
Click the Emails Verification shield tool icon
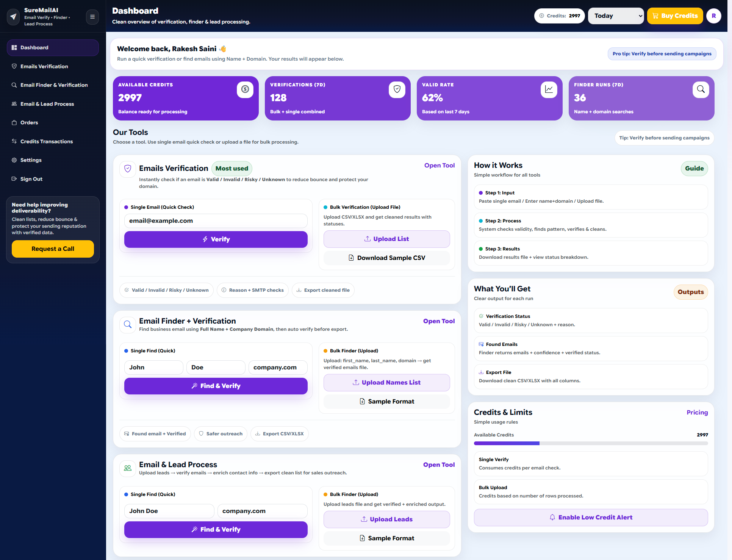(128, 169)
